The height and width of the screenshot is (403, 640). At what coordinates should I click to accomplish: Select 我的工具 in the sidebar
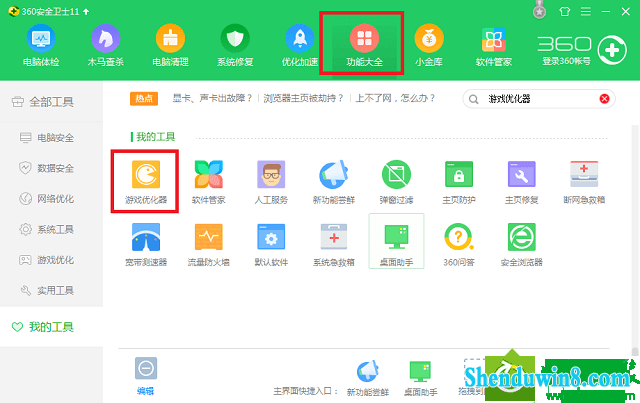click(51, 327)
